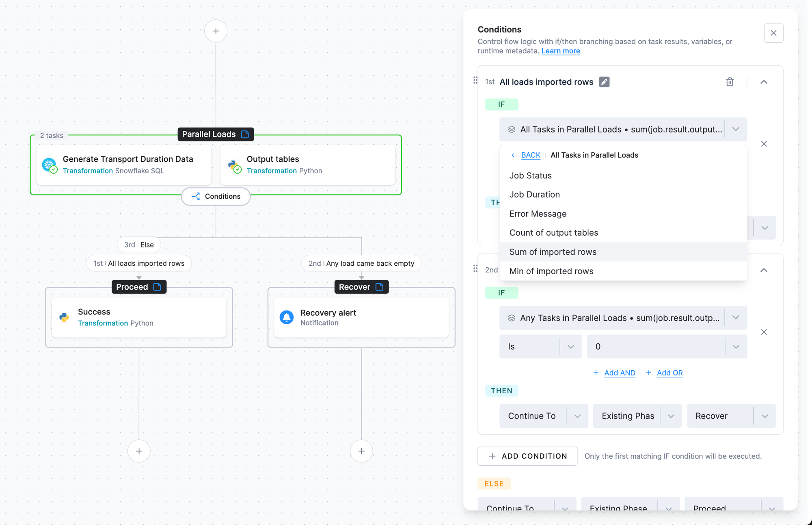The height and width of the screenshot is (525, 812).
Task: Collapse the 1st condition section
Action: [x=764, y=82]
